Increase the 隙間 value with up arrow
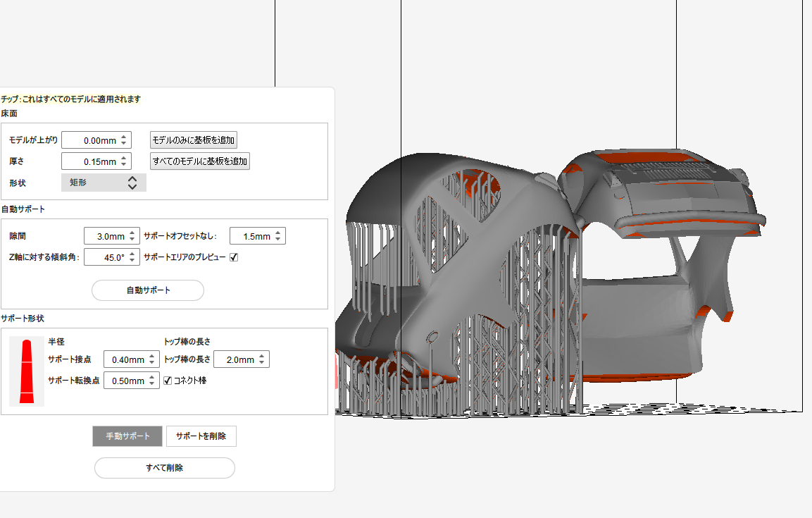812x518 pixels. pyautogui.click(x=132, y=233)
